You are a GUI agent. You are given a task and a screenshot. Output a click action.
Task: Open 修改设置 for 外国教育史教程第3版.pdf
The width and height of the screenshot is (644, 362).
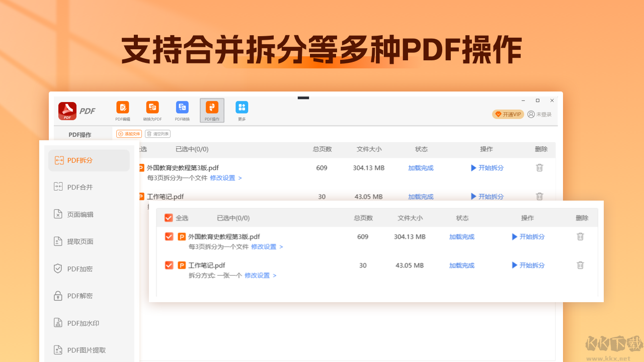[264, 247]
